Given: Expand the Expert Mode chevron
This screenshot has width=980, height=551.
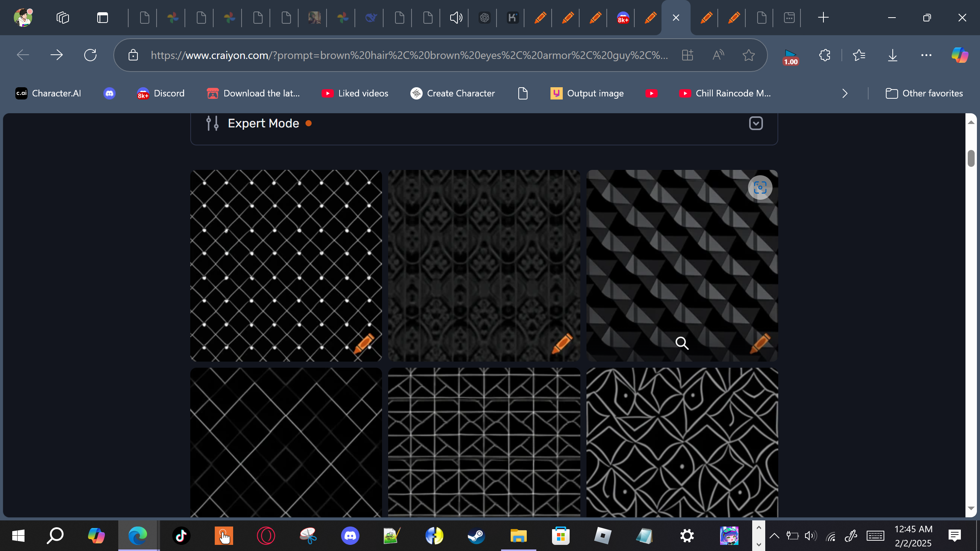Looking at the screenshot, I should pyautogui.click(x=756, y=123).
